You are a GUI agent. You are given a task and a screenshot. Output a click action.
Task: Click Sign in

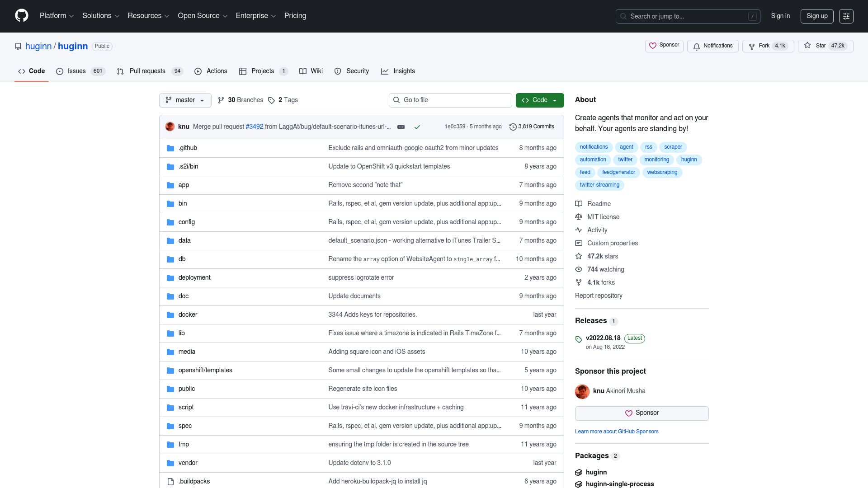pos(780,16)
